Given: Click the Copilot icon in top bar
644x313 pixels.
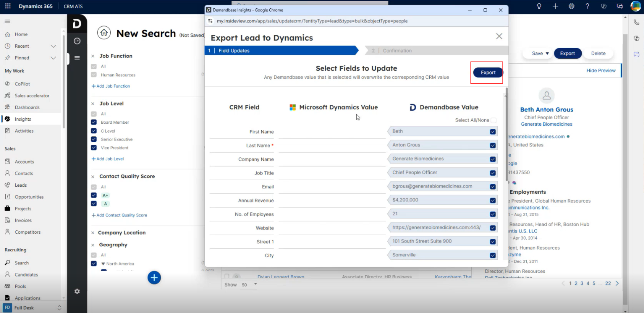Looking at the screenshot, I should tap(603, 6).
